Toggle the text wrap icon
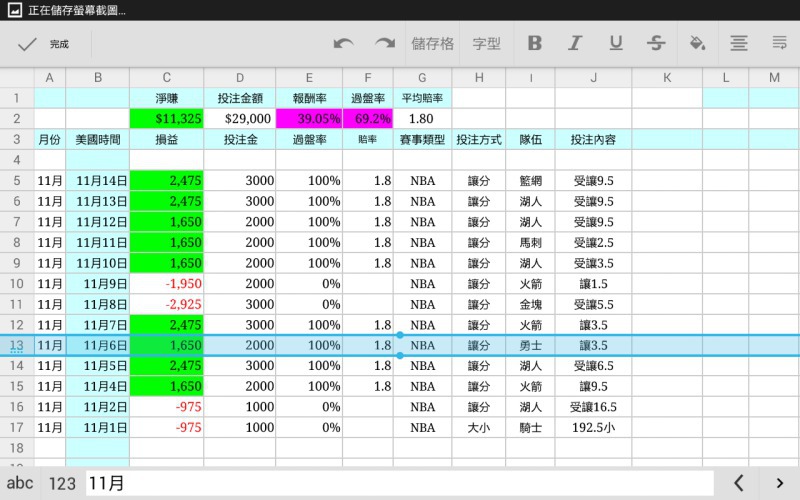800x500 pixels. tap(779, 43)
